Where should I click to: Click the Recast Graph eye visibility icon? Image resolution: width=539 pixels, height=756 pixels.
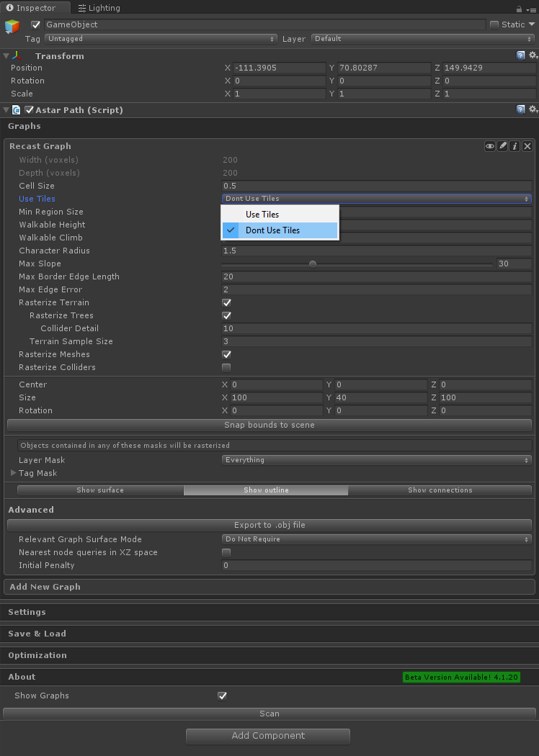(x=490, y=146)
